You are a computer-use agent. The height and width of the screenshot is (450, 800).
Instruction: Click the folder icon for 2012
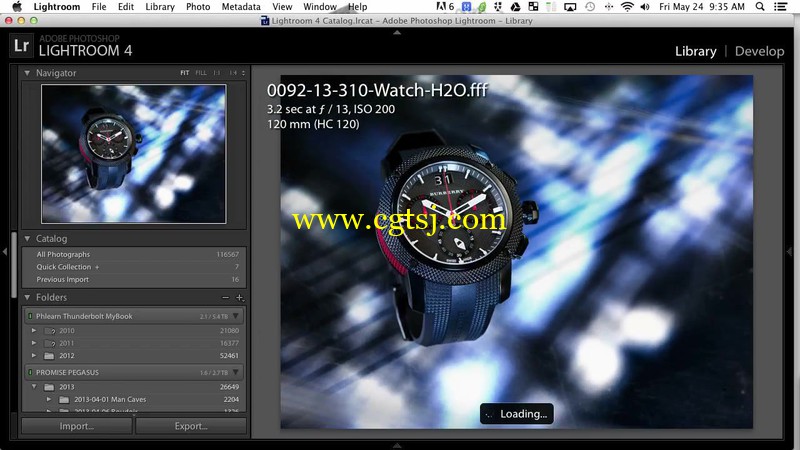49,356
